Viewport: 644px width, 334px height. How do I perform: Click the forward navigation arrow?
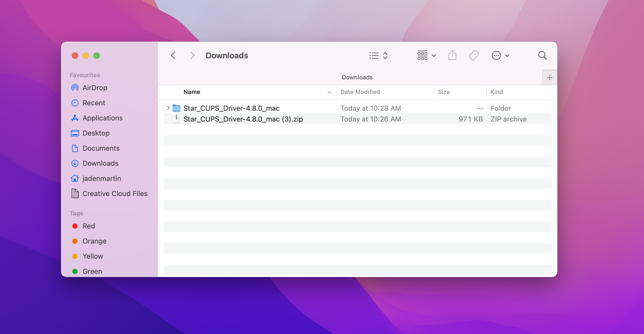tap(192, 56)
